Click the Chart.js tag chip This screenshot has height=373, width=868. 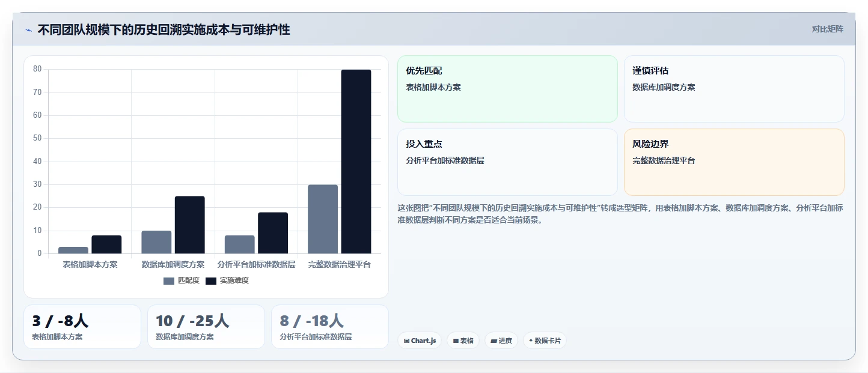click(x=420, y=341)
